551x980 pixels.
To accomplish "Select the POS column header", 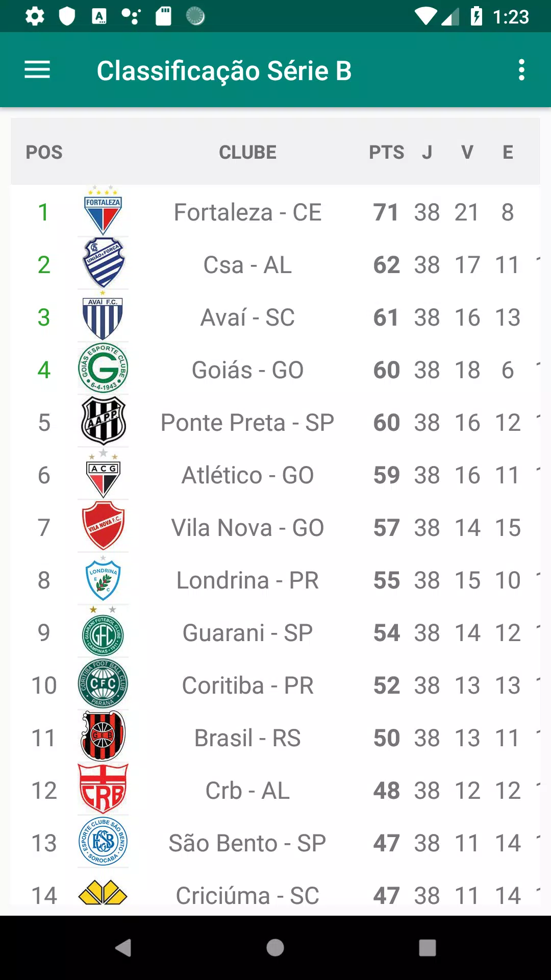I will [x=44, y=152].
